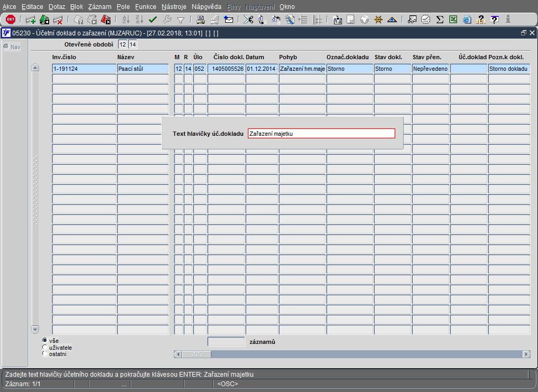Open the Nápověda menu

point(207,7)
